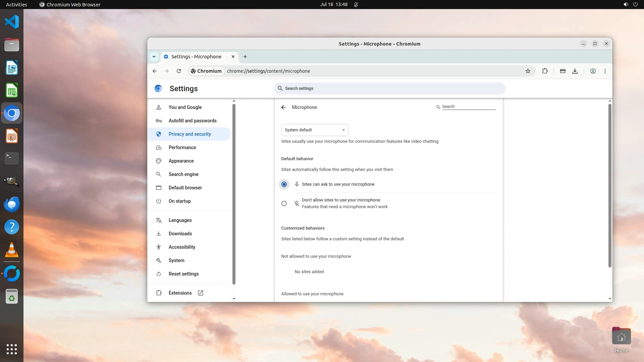Open the System default microphone dropdown
644x362 pixels.
(x=314, y=130)
